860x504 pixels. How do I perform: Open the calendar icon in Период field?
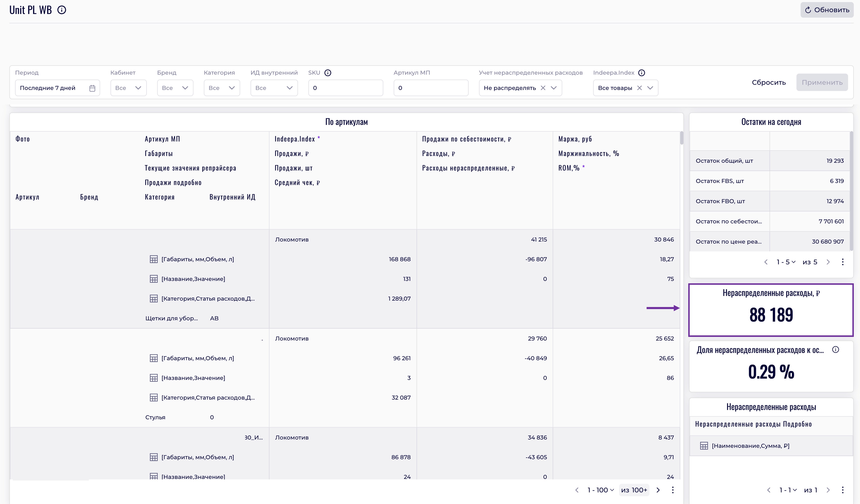(92, 88)
